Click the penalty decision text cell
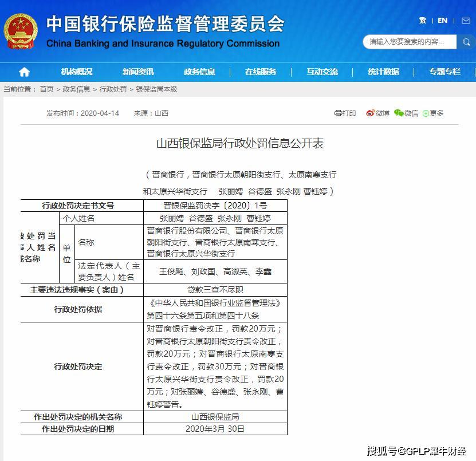This screenshot has width=476, height=461. (215, 367)
